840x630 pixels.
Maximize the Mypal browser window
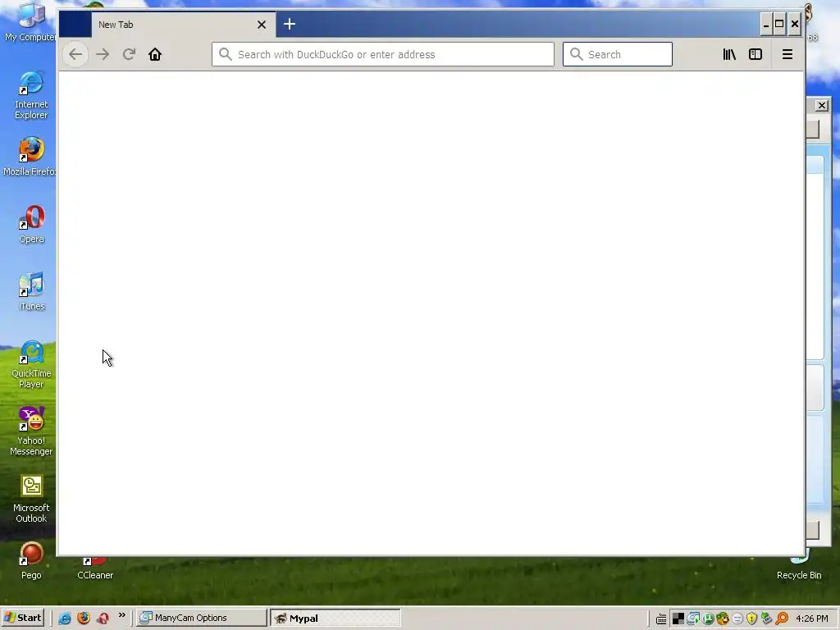(779, 24)
